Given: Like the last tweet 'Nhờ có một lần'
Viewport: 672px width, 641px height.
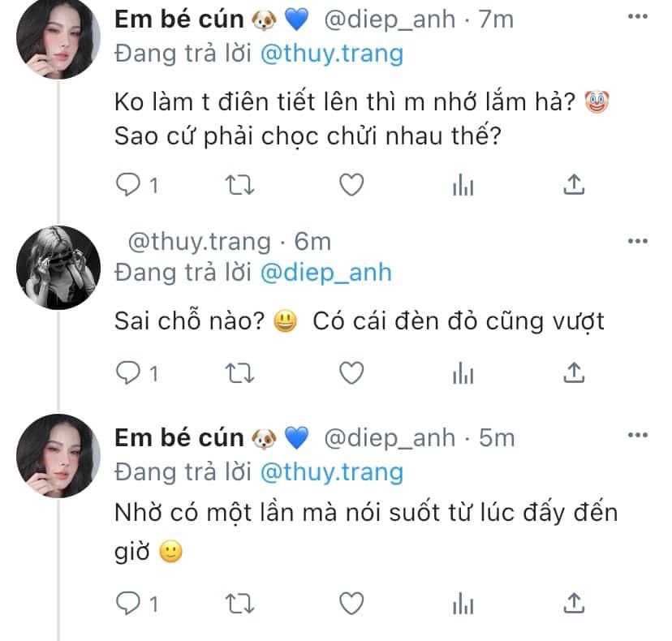Looking at the screenshot, I should point(351,603).
